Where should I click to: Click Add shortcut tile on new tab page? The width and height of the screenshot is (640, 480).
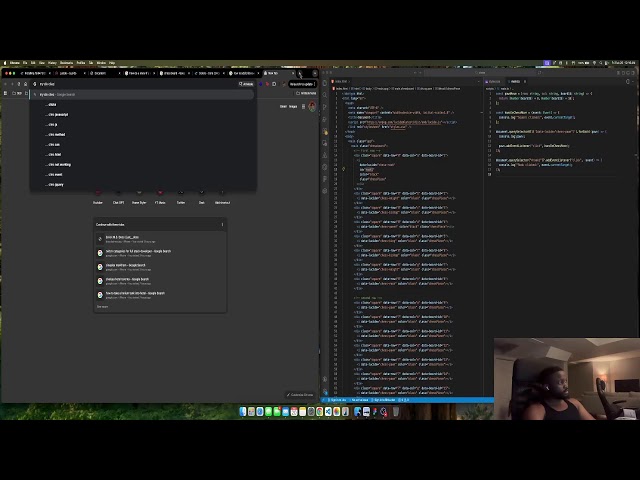222,196
